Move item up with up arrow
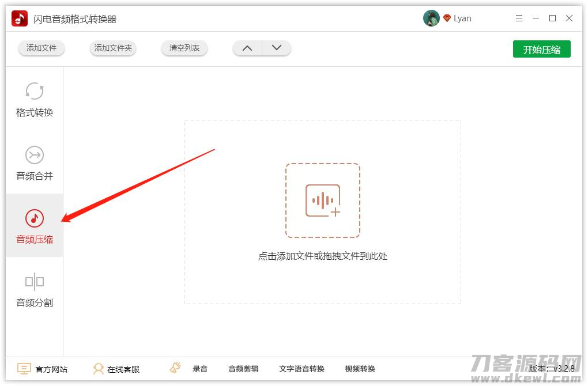 247,48
